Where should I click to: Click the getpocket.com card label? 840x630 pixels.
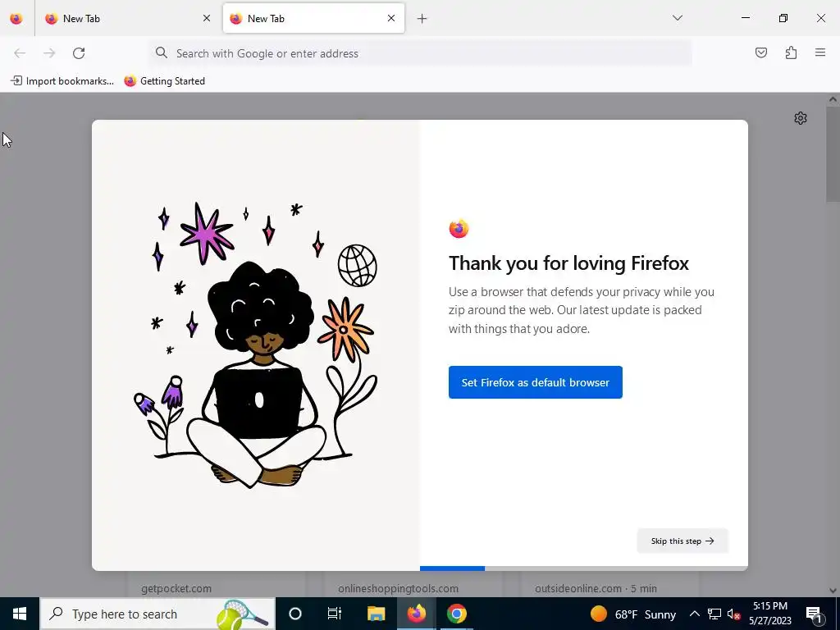(176, 589)
